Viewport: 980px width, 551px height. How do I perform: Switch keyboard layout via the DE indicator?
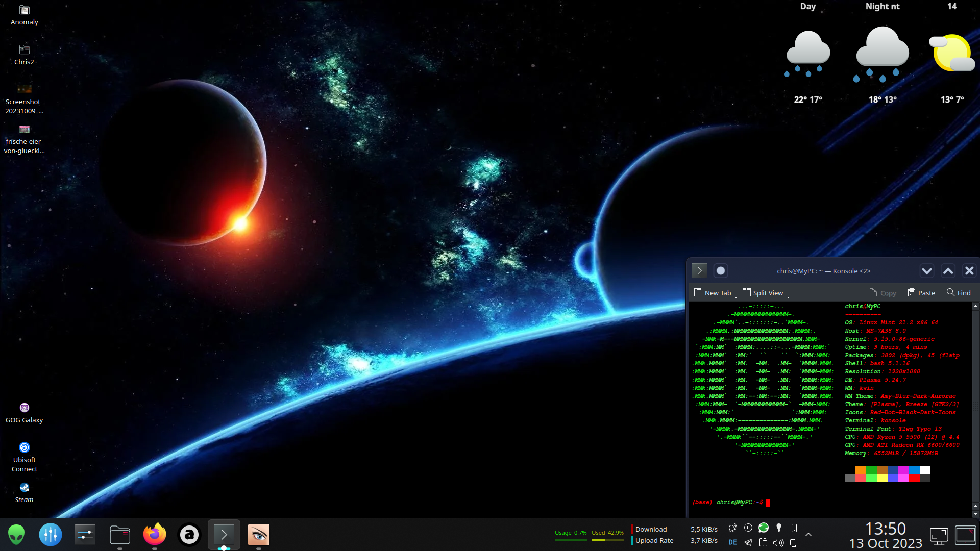click(x=733, y=543)
